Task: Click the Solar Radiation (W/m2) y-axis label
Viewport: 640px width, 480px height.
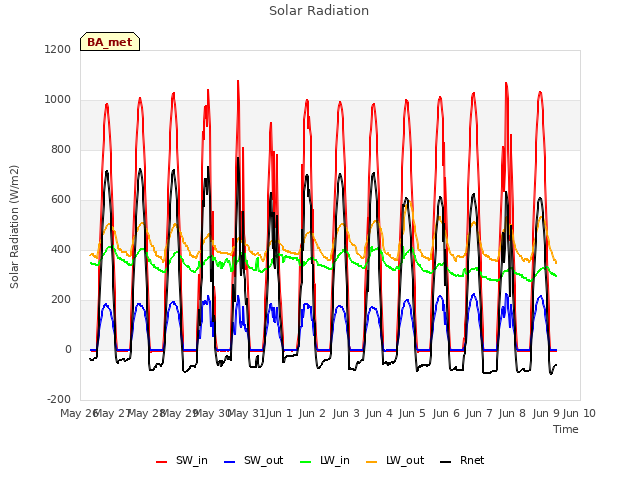Action: point(14,227)
